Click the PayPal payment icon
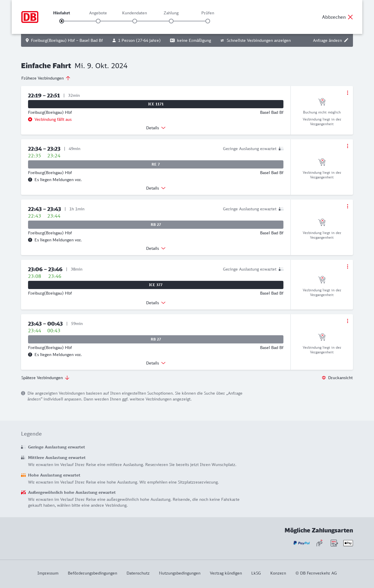Viewport: 374px width, 588px height. pyautogui.click(x=302, y=543)
